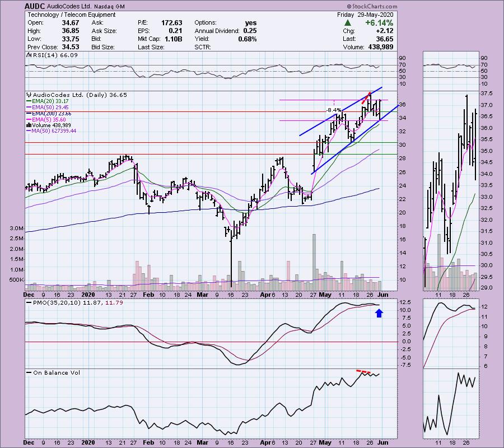The width and height of the screenshot is (504, 448).
Task: Click the Technology / Telecom Equipment sector text
Action: (71, 15)
